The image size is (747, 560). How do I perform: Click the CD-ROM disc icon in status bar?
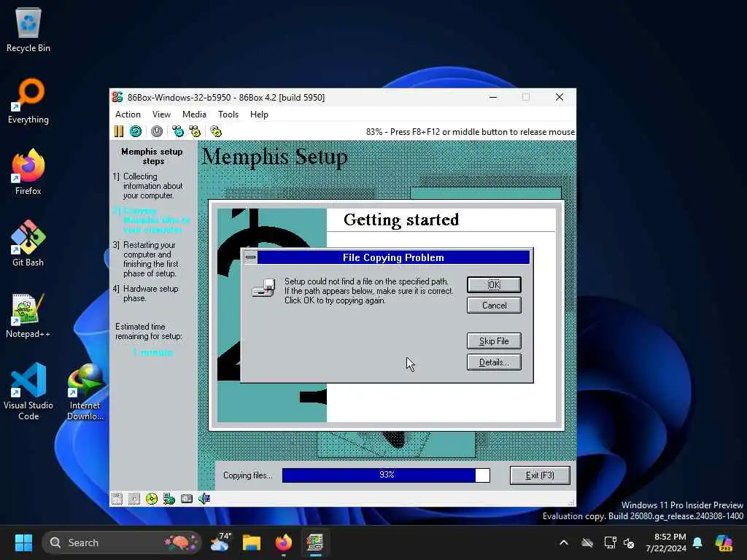[152, 499]
